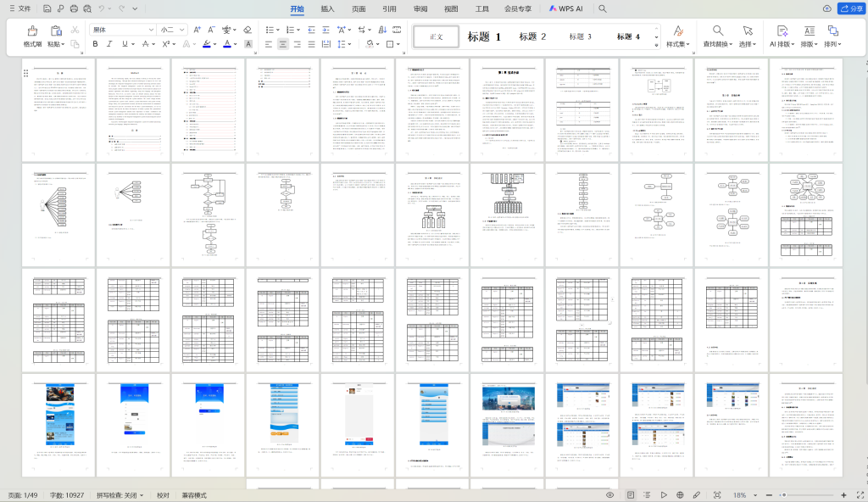The image size is (868, 502).
Task: Click the Paste (粘贴) clipboard icon
Action: click(x=56, y=31)
